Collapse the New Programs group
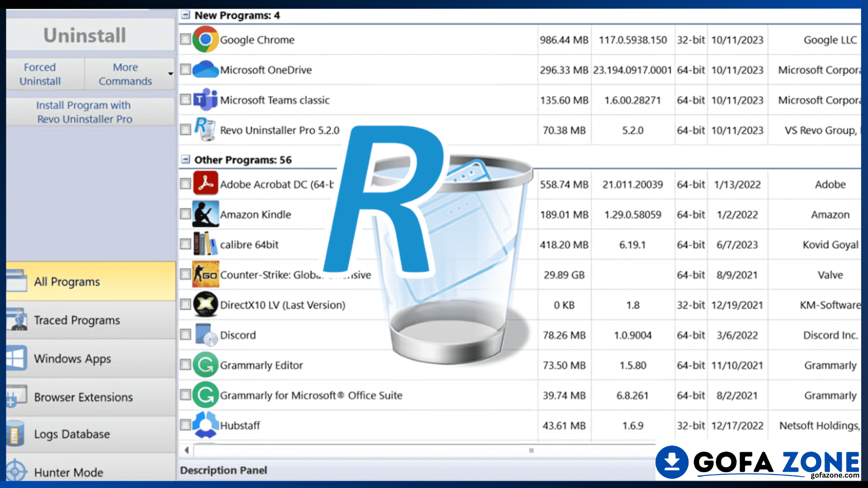This screenshot has height=488, width=868. point(185,15)
